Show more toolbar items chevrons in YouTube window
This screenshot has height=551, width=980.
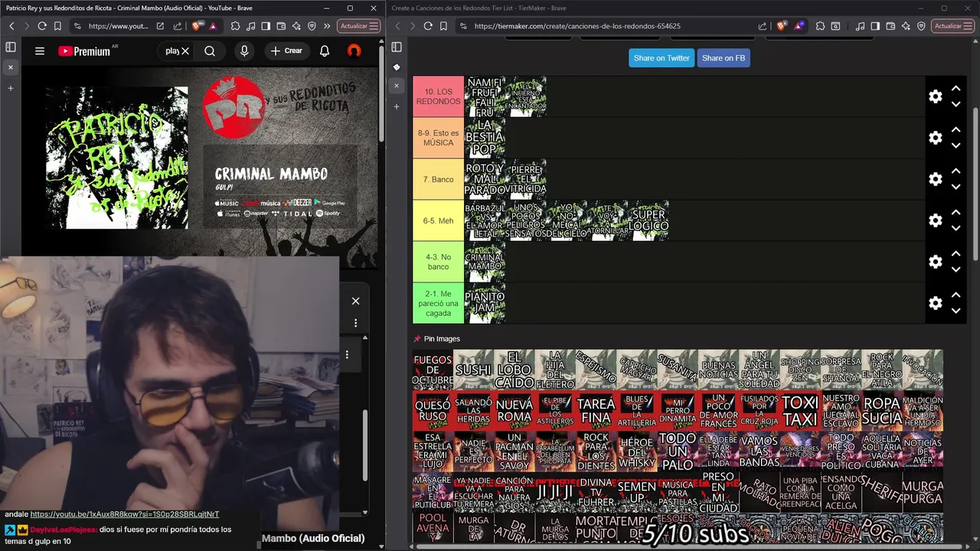(x=327, y=26)
